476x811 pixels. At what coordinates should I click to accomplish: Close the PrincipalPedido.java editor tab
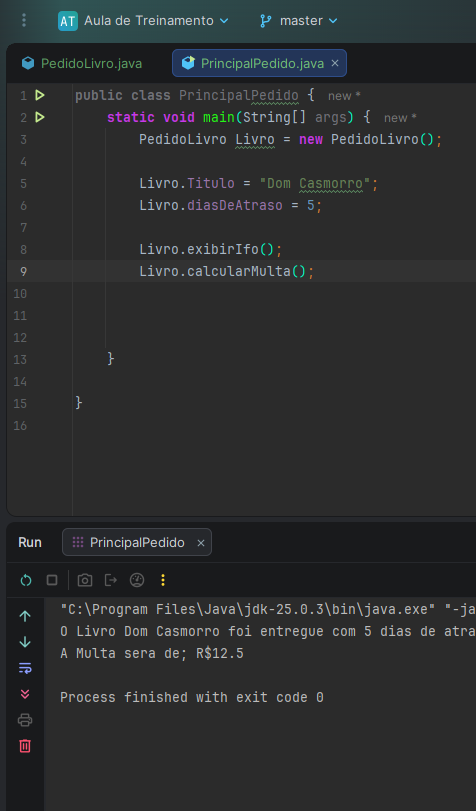(335, 63)
